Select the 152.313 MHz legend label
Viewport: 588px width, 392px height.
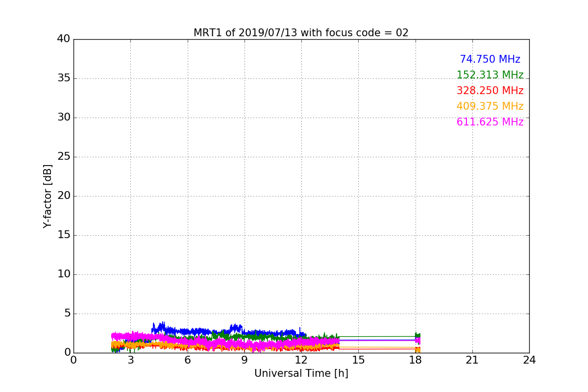point(490,75)
